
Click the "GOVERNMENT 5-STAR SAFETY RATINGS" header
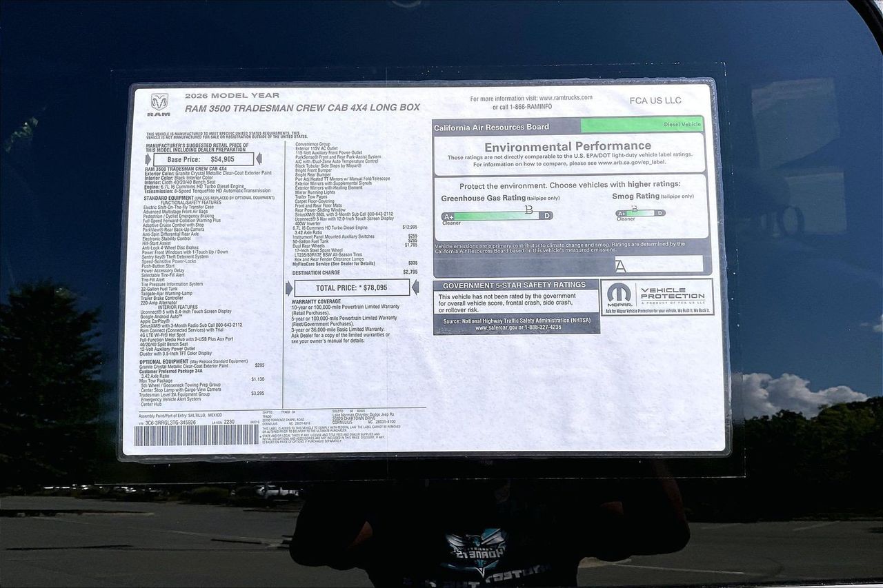pyautogui.click(x=514, y=285)
